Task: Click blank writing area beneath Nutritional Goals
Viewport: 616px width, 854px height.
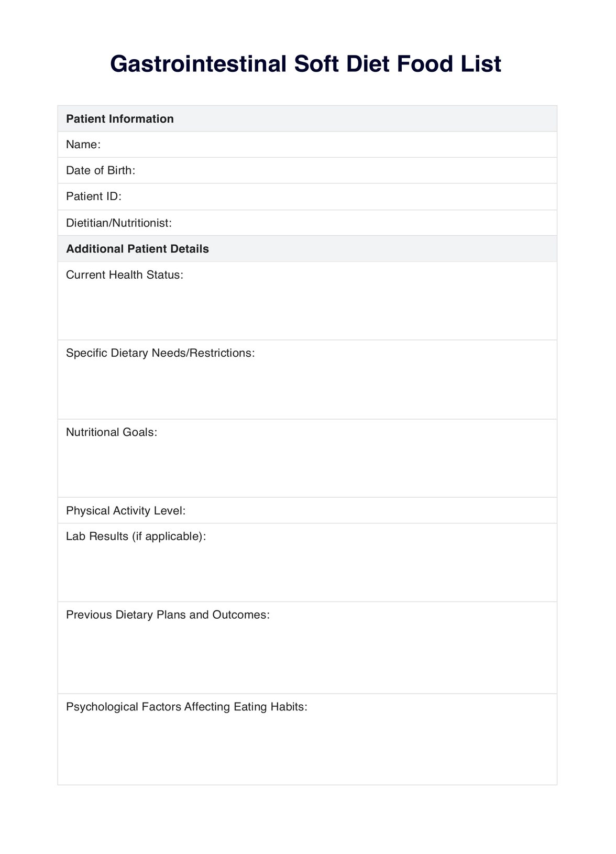Action: click(307, 469)
